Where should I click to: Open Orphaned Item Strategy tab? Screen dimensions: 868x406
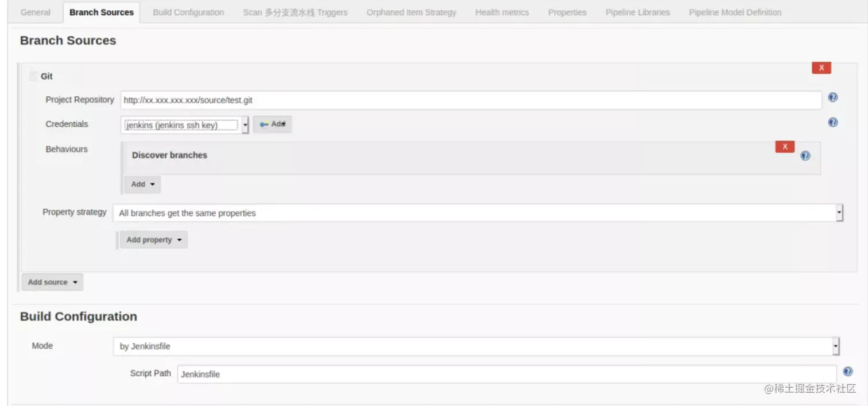pyautogui.click(x=412, y=12)
